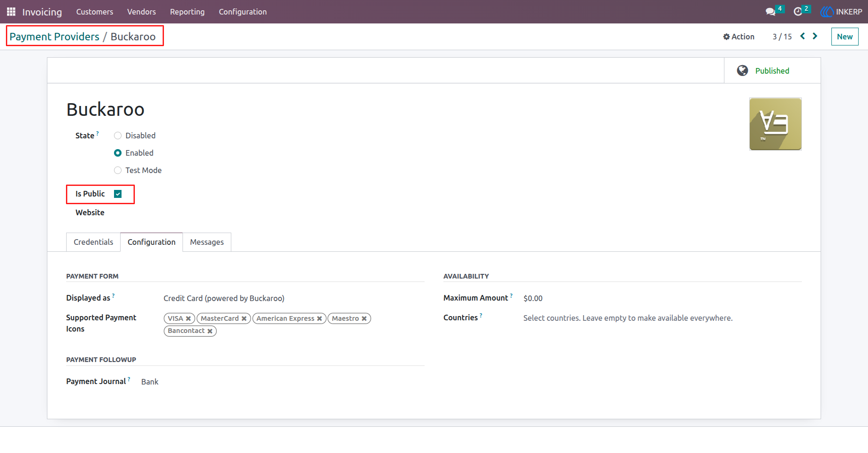
Task: Open Countries field help tooltip
Action: pos(481,315)
